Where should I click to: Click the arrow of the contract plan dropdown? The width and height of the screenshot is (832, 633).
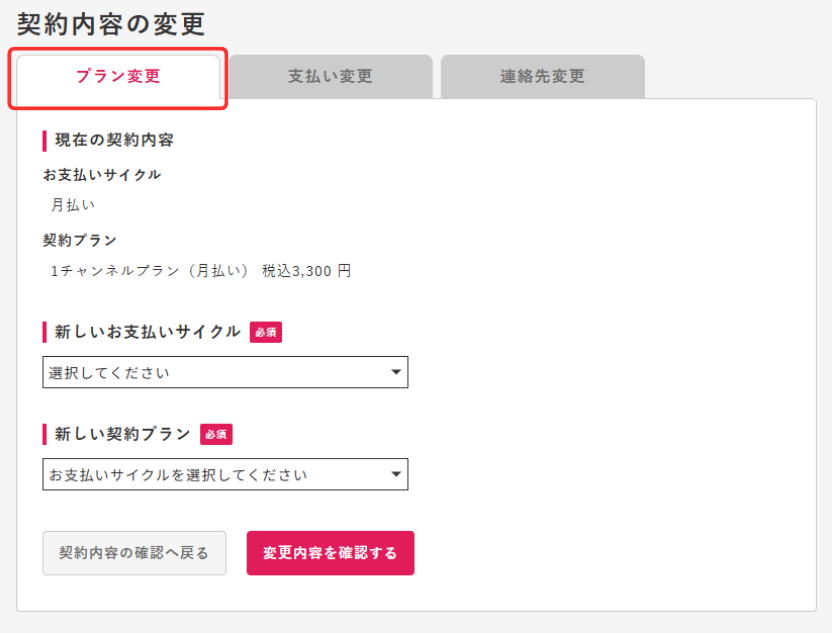click(396, 474)
